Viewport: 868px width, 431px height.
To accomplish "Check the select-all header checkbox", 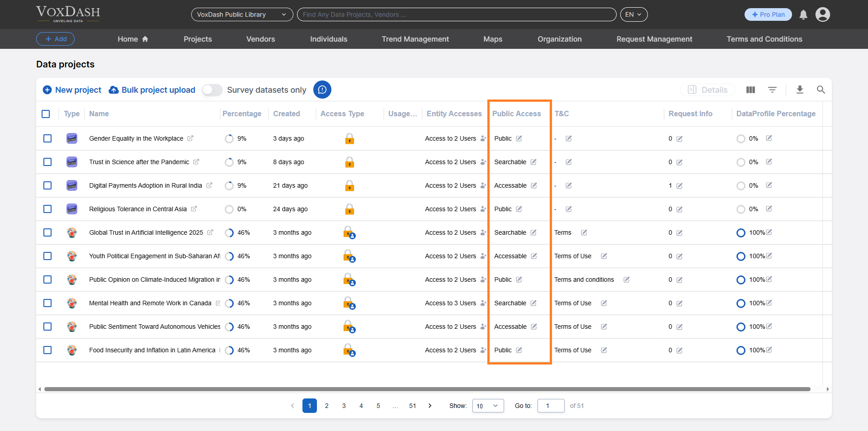I will click(46, 114).
